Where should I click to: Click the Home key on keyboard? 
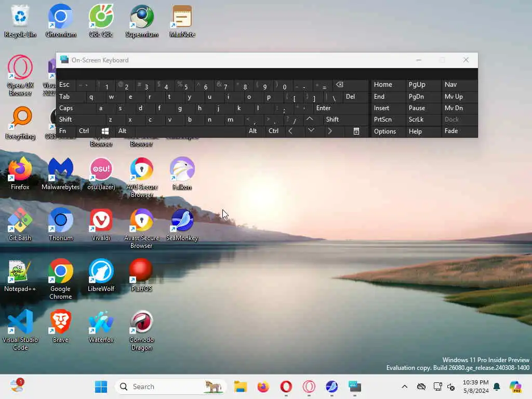(x=388, y=85)
